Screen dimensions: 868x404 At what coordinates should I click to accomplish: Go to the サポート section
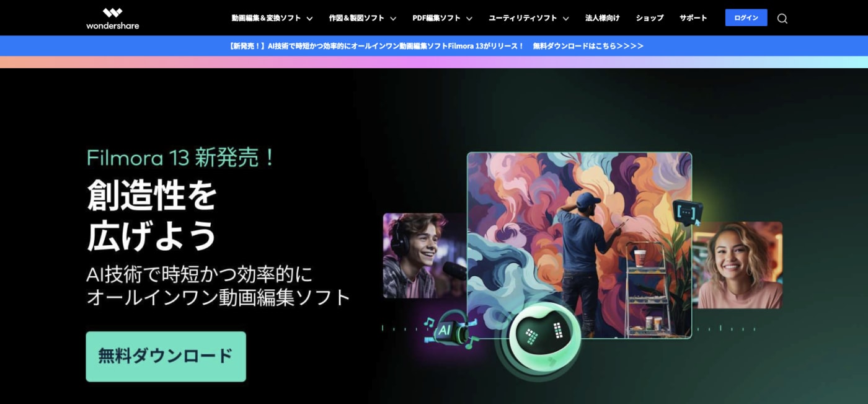tap(693, 18)
